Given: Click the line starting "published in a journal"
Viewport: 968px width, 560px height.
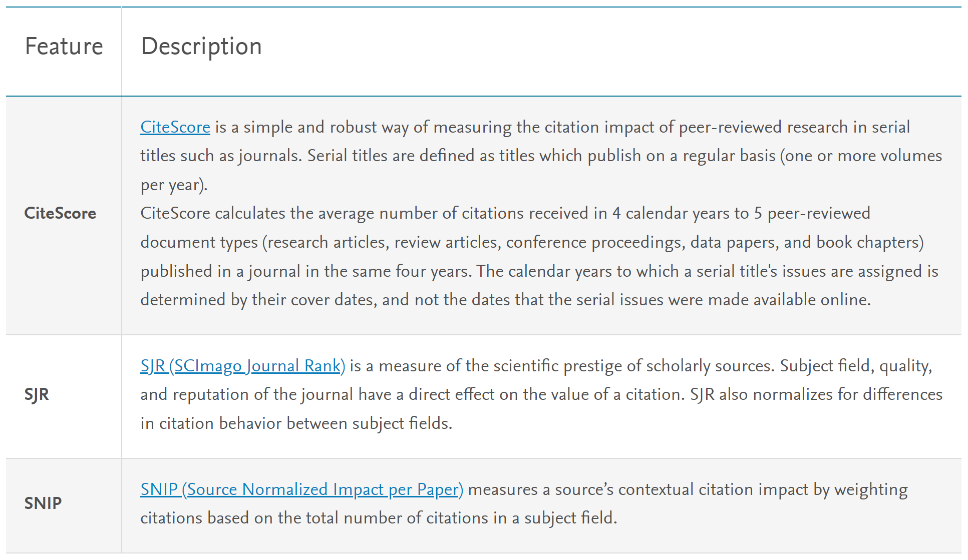Looking at the screenshot, I should pos(539,271).
